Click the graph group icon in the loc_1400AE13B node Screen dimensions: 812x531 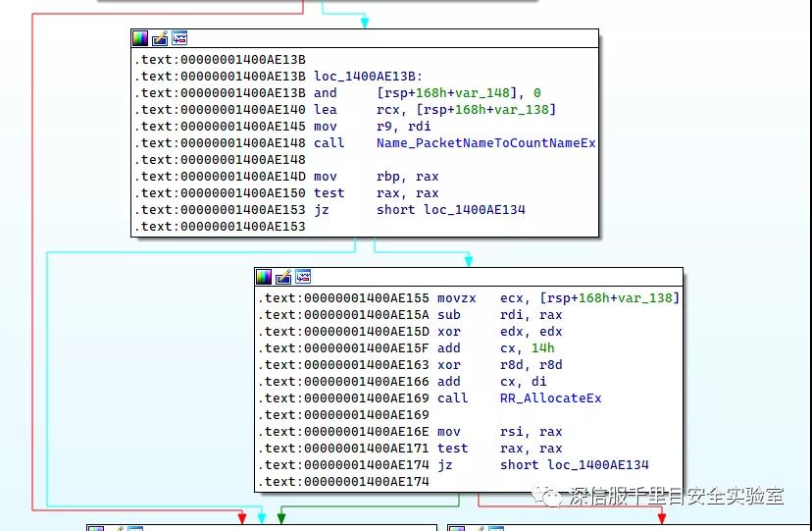coord(179,38)
